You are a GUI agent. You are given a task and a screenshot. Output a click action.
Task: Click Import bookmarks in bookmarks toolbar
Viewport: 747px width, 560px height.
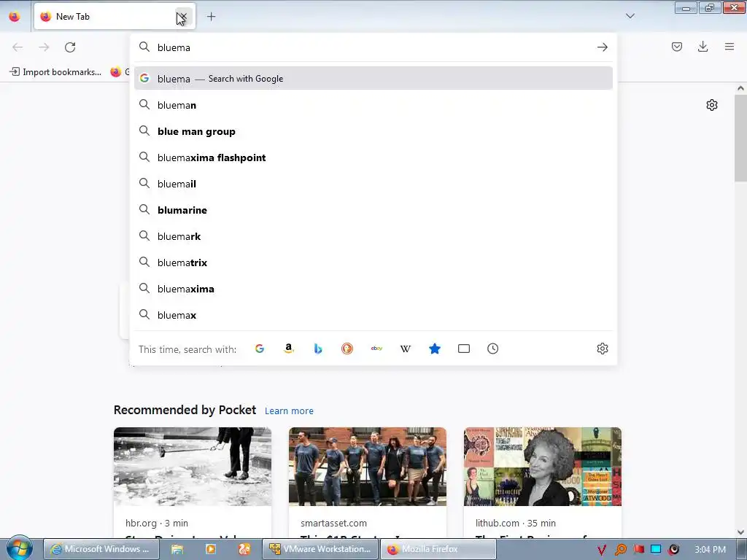55,72
